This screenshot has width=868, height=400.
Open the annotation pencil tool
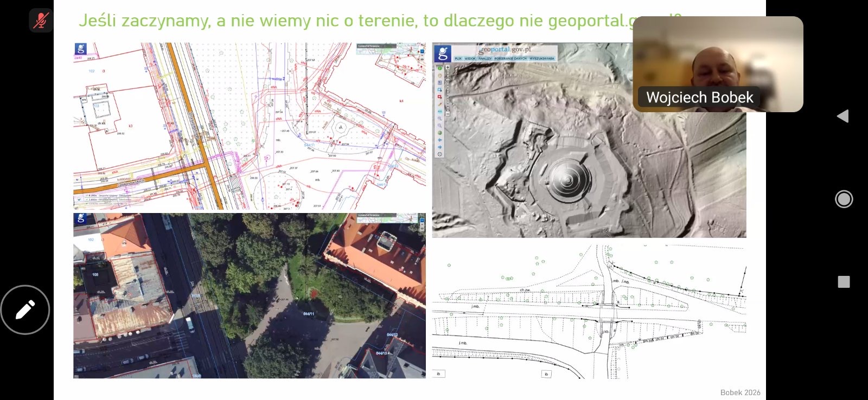point(25,309)
